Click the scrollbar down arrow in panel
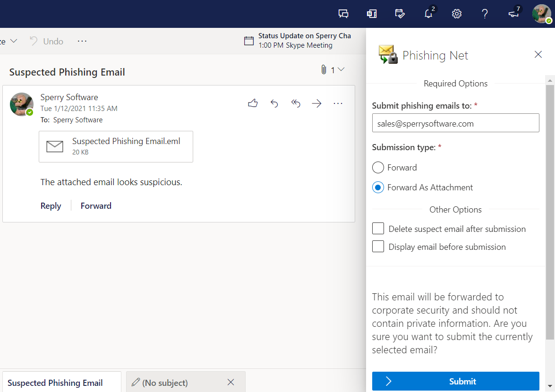 click(550, 386)
